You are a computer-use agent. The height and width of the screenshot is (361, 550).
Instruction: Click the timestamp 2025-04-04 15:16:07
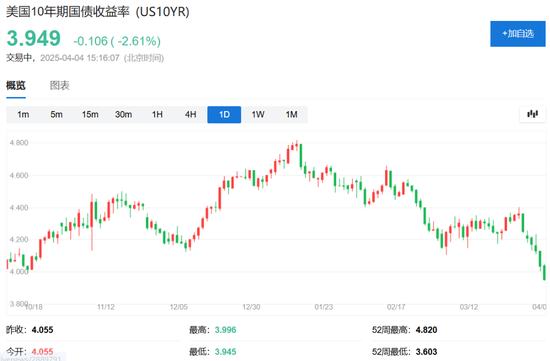[x=80, y=58]
